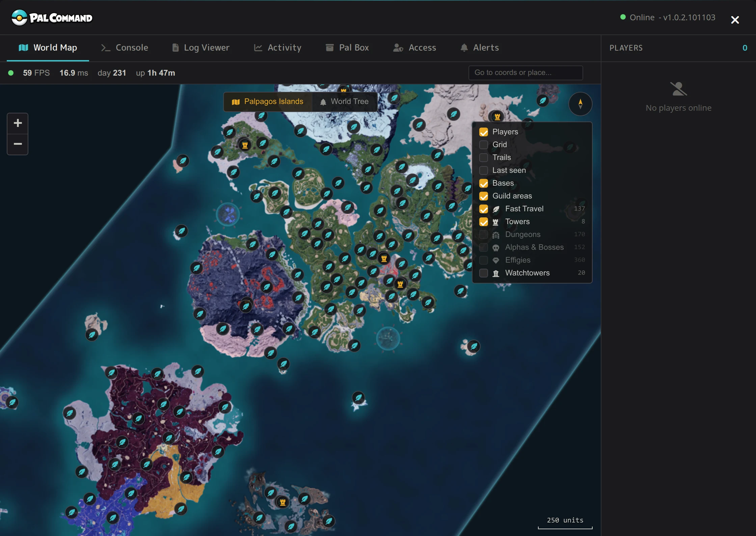Open the Pal Box tab
The image size is (756, 536).
[347, 48]
